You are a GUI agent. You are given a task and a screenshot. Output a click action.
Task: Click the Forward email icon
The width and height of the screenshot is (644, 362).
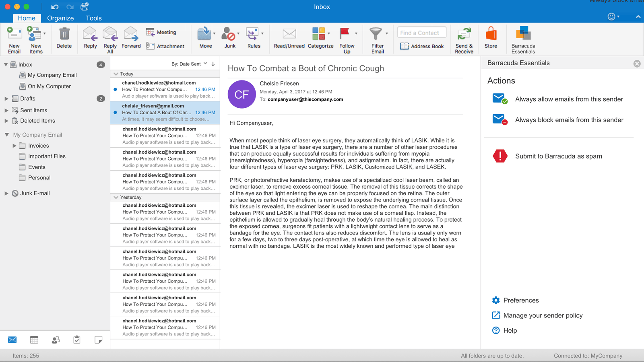[x=131, y=34]
